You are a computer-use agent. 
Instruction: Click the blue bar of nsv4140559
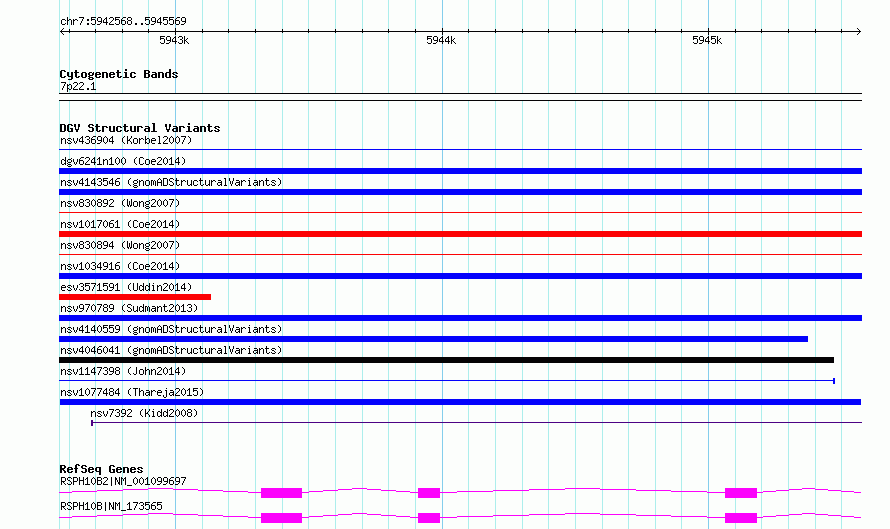433,339
